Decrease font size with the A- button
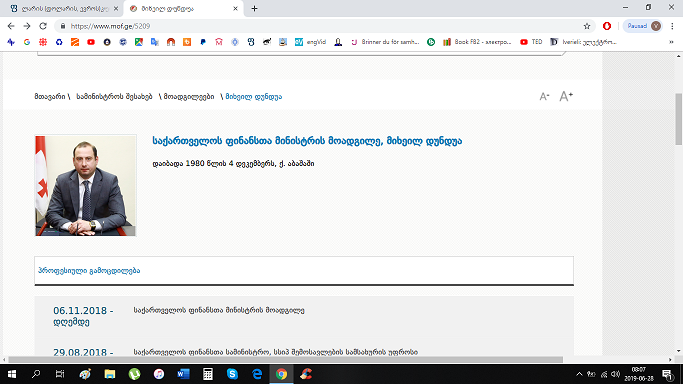The image size is (683, 384). coord(544,97)
